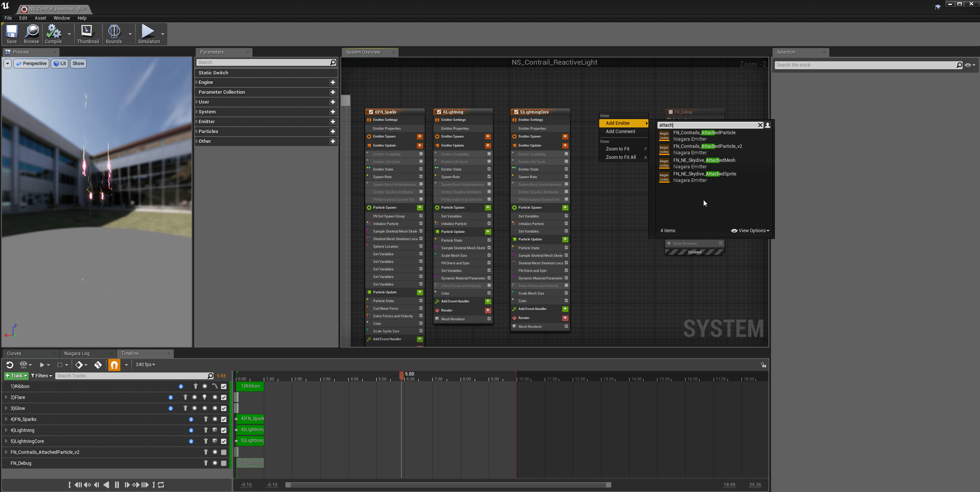Click green plus on FN_Sparks Particle Spawn
Image resolution: width=980 pixels, height=492 pixels.
(x=420, y=208)
